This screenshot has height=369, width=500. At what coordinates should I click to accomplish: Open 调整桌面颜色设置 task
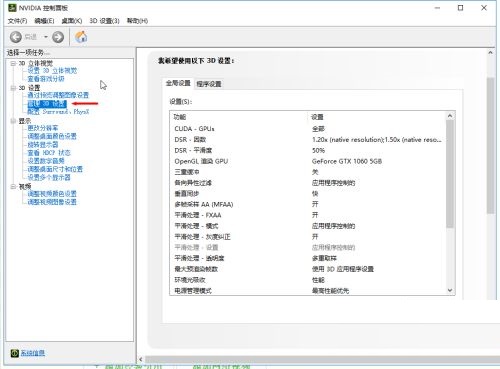click(52, 136)
